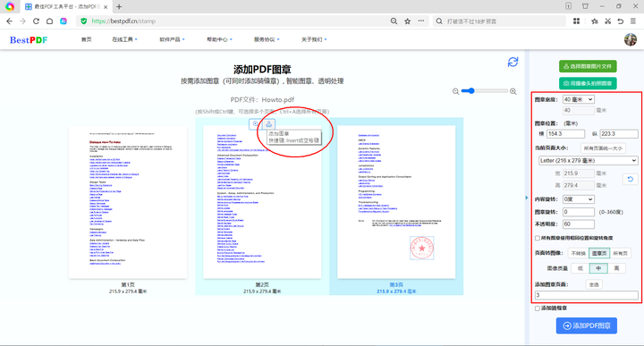Viewport: 644px width, 346px height.
Task: Expand the 在线工具 menu
Action: click(125, 39)
